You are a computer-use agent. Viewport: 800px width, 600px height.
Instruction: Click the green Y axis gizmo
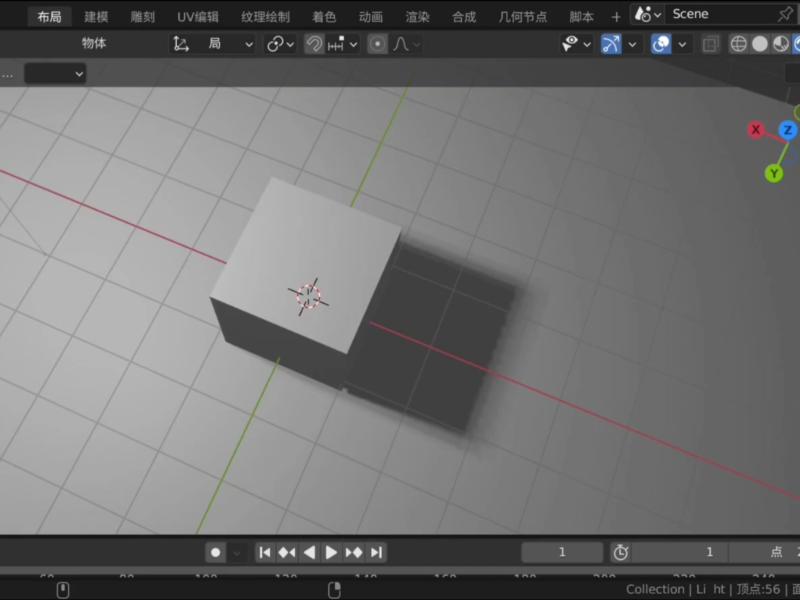pos(774,173)
